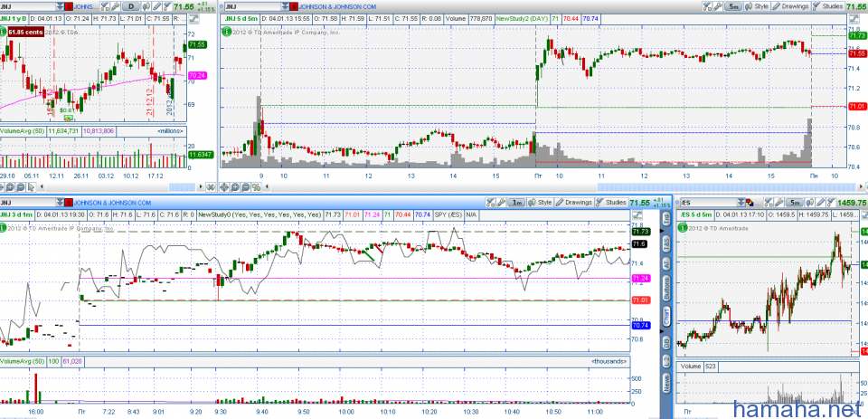868x419 pixels.
Task: Open Studies menu in the bottom-left 1m chart
Action: click(611, 203)
